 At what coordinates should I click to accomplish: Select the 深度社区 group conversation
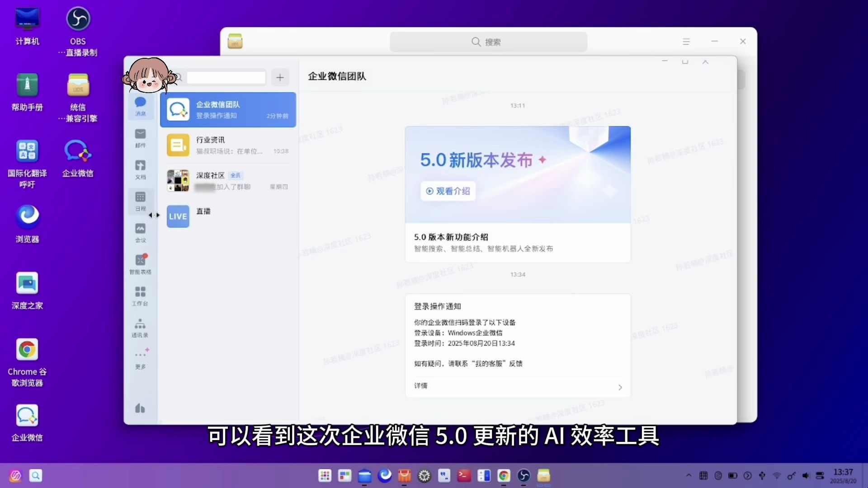(x=228, y=181)
